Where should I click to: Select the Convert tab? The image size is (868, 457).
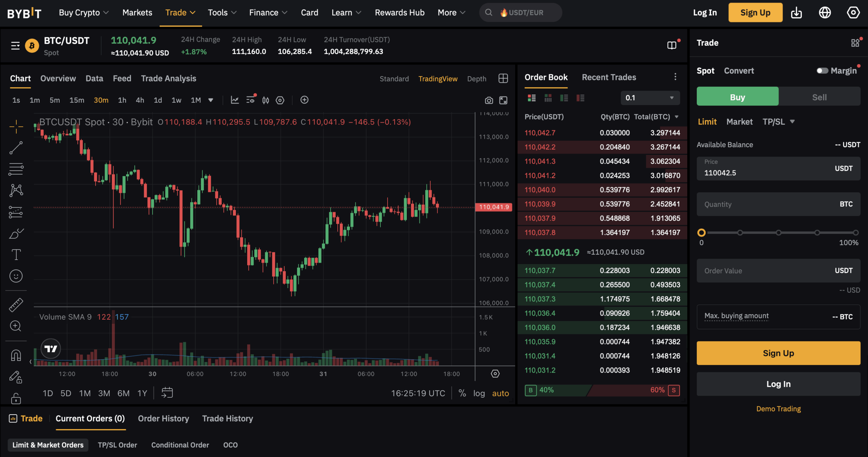[x=739, y=71]
